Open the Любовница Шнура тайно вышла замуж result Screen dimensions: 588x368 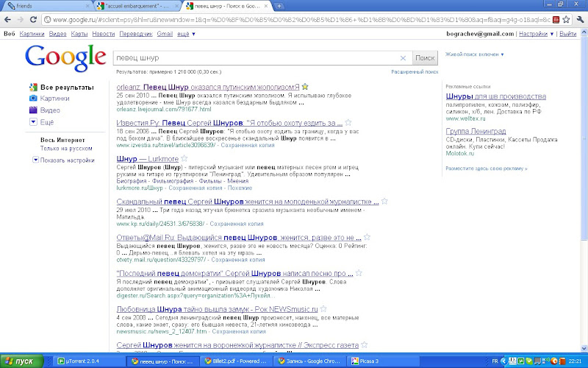[x=217, y=309]
